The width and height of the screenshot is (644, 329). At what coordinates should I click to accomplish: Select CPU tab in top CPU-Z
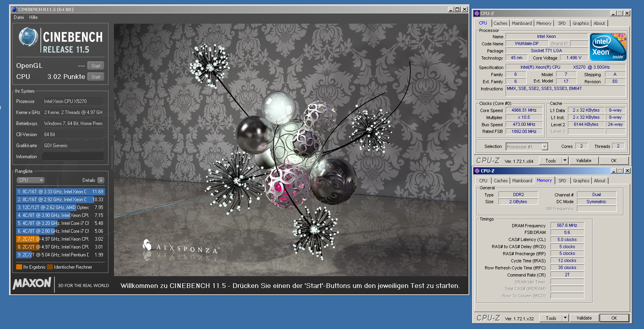pyautogui.click(x=483, y=23)
